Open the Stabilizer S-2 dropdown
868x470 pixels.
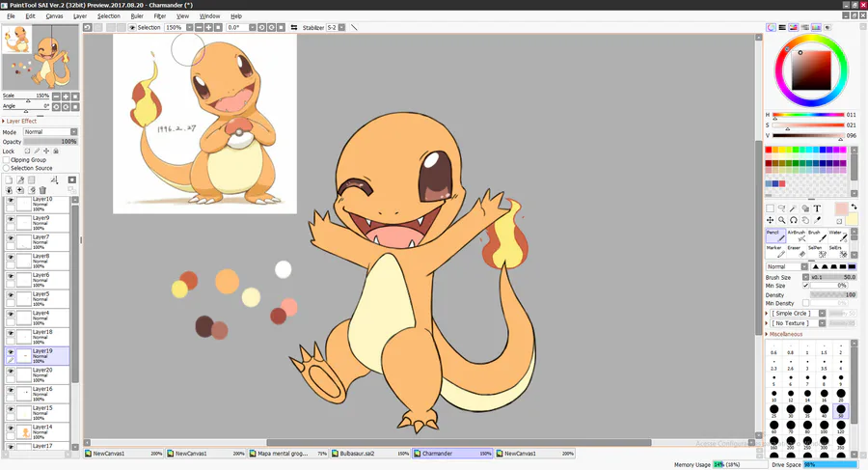tap(341, 27)
